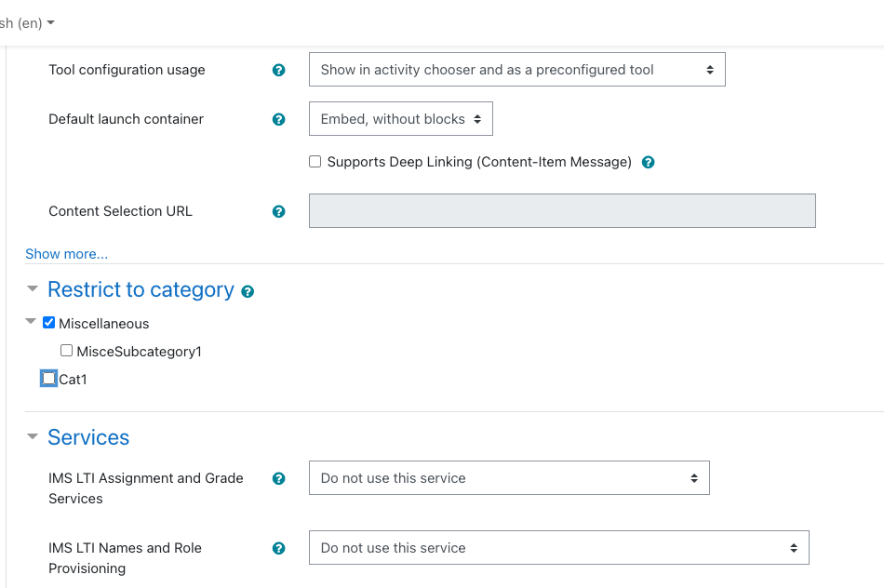
Task: Collapse the Miscellaneous tree node
Action: click(x=31, y=321)
